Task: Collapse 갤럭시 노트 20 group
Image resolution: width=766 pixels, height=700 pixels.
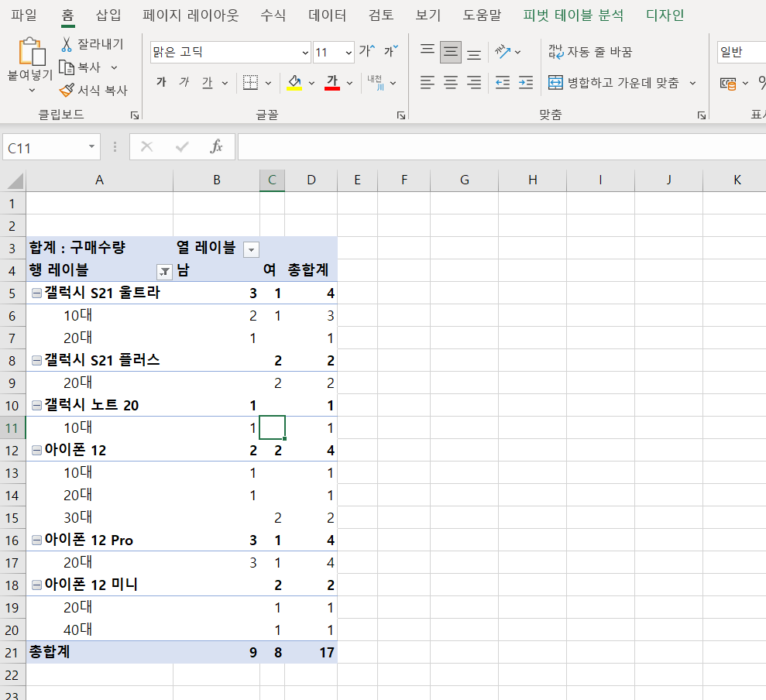Action: [x=36, y=406]
